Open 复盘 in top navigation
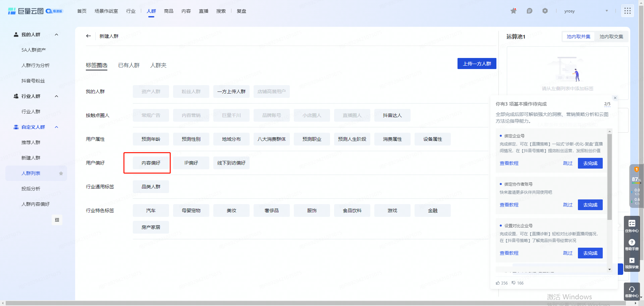644x306 pixels. point(241,11)
